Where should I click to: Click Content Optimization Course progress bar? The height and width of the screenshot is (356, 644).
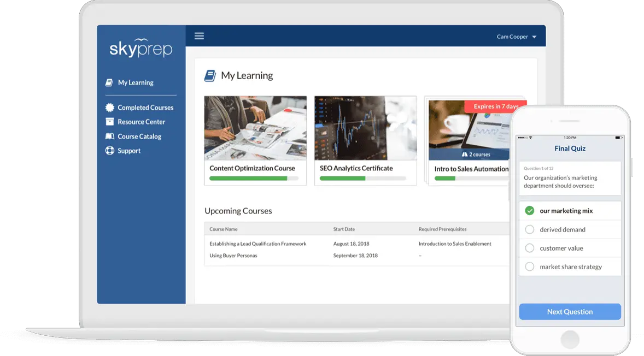(x=254, y=179)
